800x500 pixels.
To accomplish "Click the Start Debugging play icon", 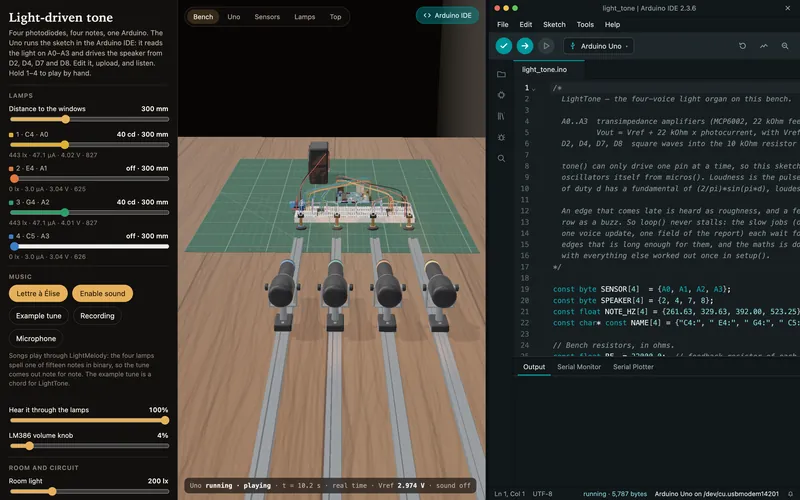I will point(546,46).
